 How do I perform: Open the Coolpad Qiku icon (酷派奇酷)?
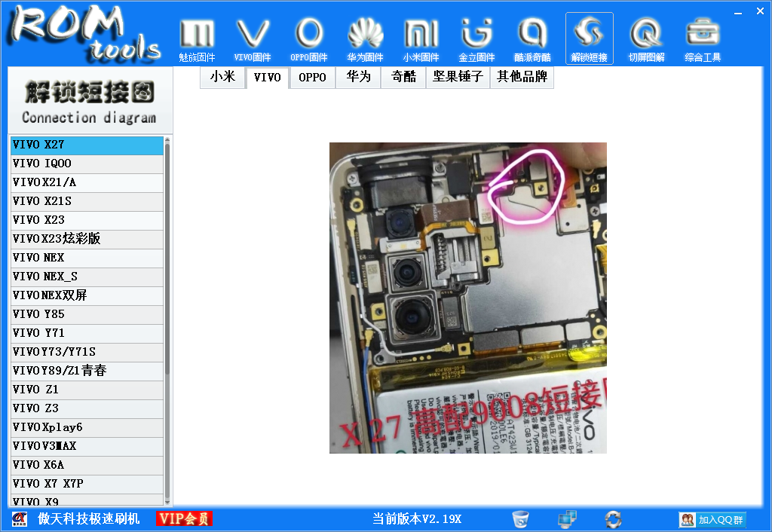[533, 41]
